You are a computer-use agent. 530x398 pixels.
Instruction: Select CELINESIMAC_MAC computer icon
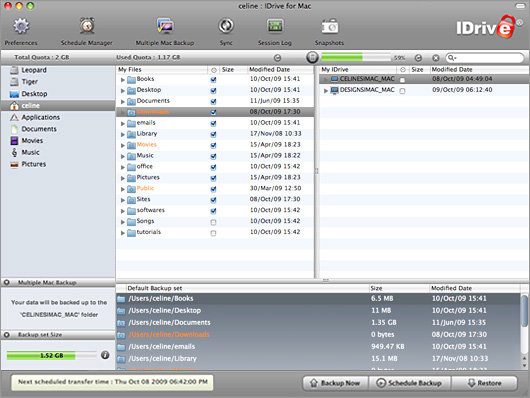click(335, 79)
